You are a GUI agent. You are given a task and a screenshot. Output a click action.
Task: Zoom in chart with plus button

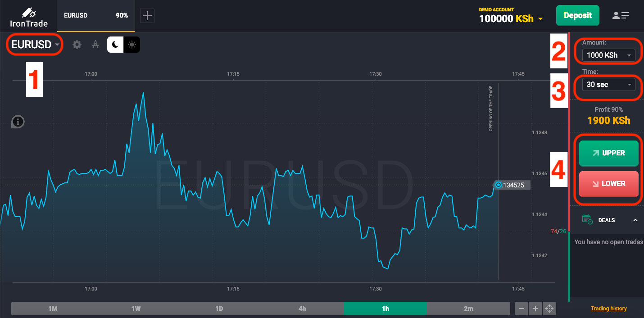(x=535, y=309)
